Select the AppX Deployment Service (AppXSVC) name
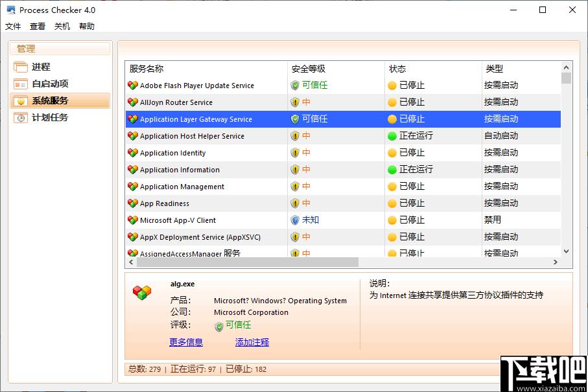 (x=200, y=237)
